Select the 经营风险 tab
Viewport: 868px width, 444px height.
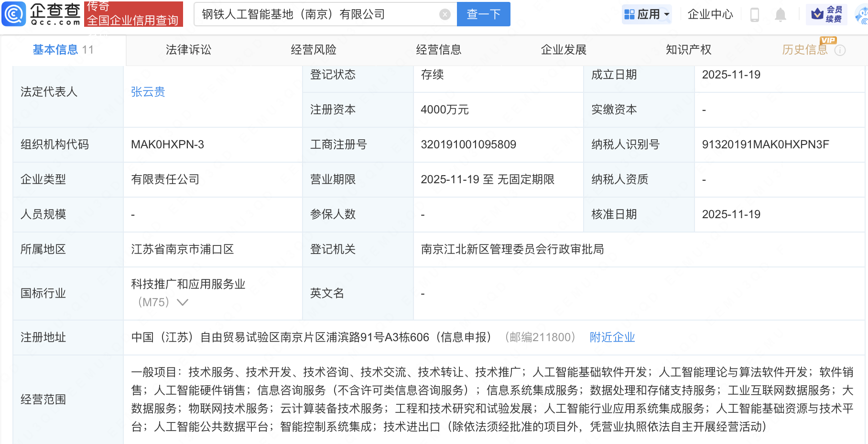[x=313, y=49]
